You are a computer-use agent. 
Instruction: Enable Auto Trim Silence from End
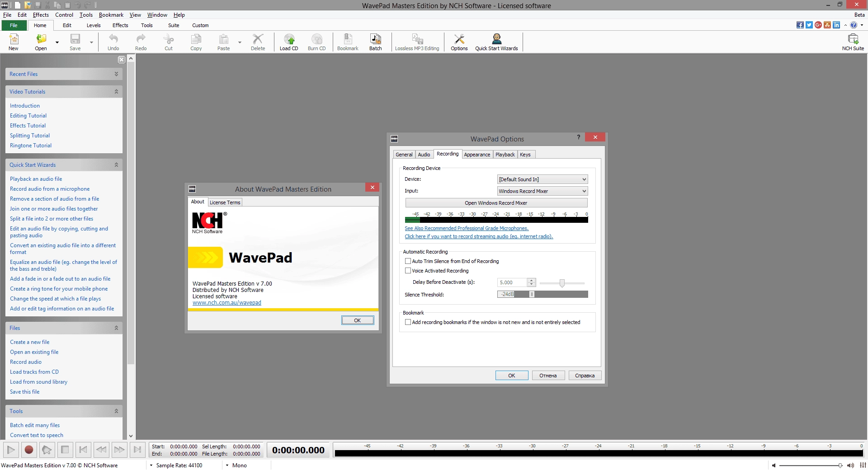[x=408, y=261]
